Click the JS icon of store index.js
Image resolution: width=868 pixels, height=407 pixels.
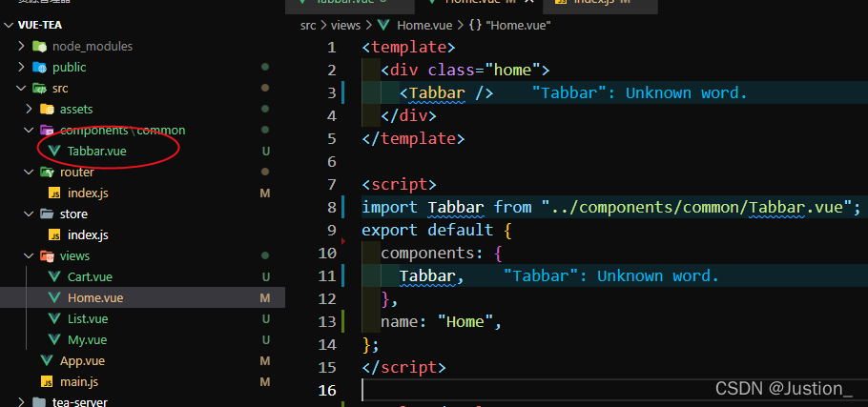54,235
